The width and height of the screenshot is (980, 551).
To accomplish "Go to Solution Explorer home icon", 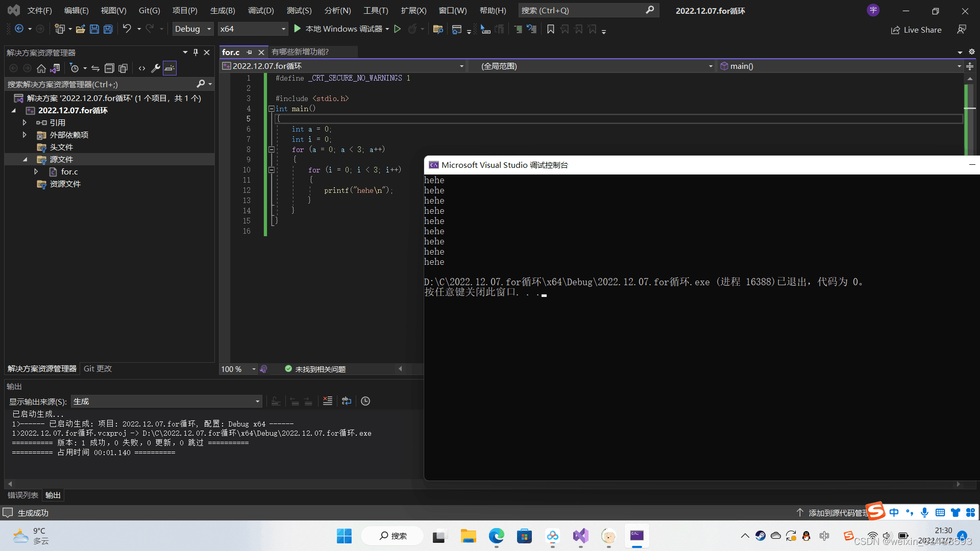I will 41,68.
